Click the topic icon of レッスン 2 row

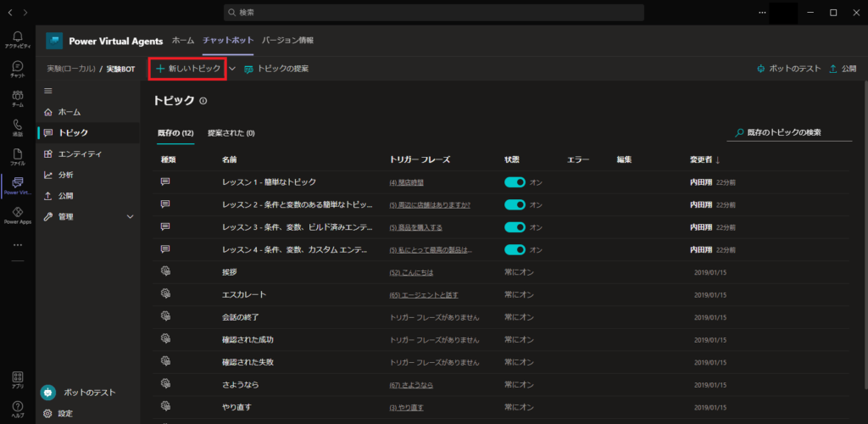tap(165, 204)
